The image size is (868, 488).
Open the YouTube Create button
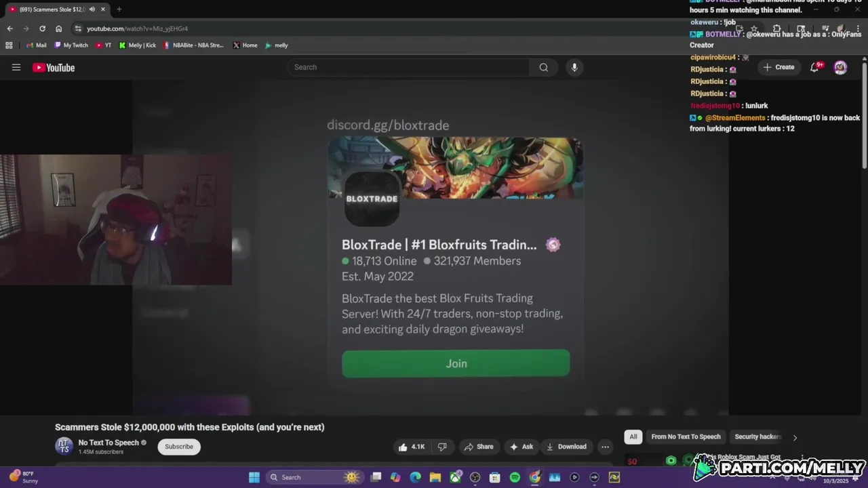point(778,67)
